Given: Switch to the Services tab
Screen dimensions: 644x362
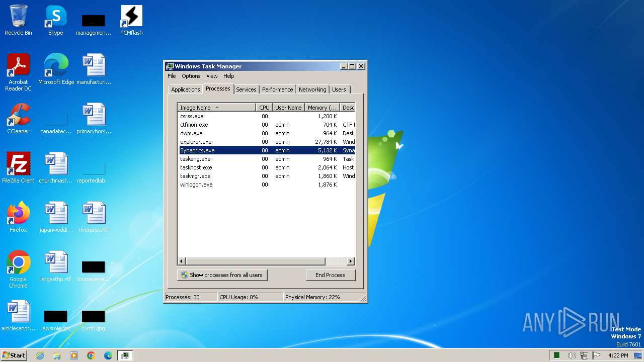Looking at the screenshot, I should tap(246, 89).
